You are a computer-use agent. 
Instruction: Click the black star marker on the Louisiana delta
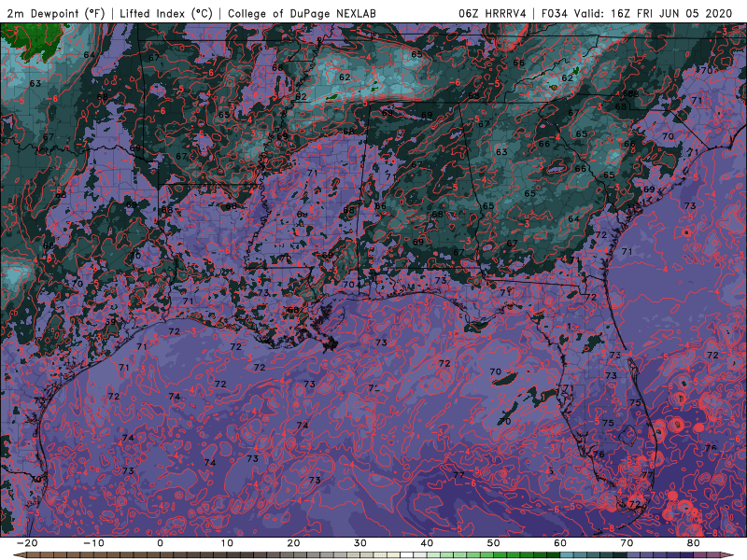pyautogui.click(x=330, y=345)
